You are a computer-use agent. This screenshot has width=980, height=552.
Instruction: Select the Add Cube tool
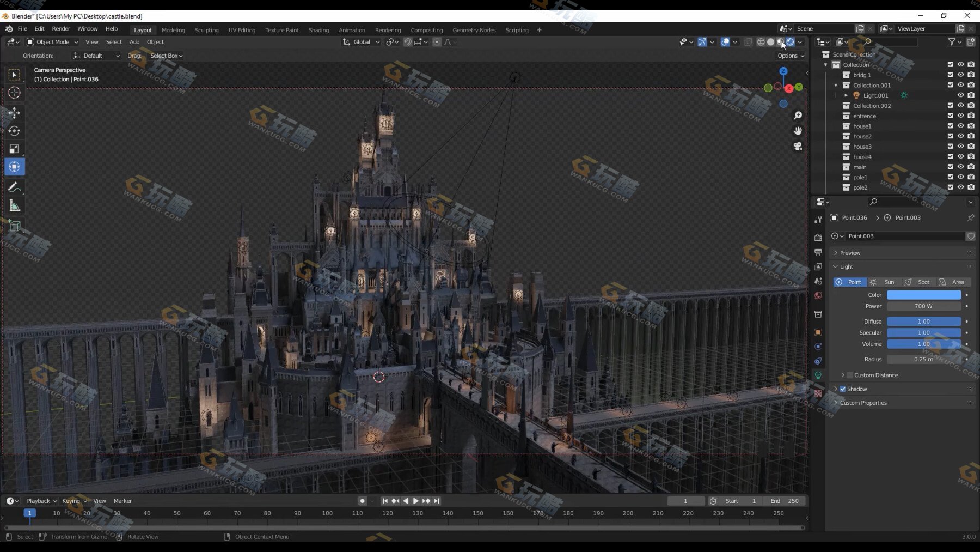click(x=15, y=226)
